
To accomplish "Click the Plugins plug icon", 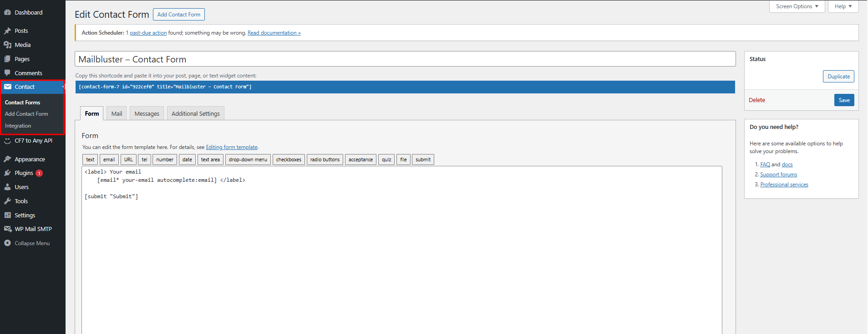I will (7, 173).
